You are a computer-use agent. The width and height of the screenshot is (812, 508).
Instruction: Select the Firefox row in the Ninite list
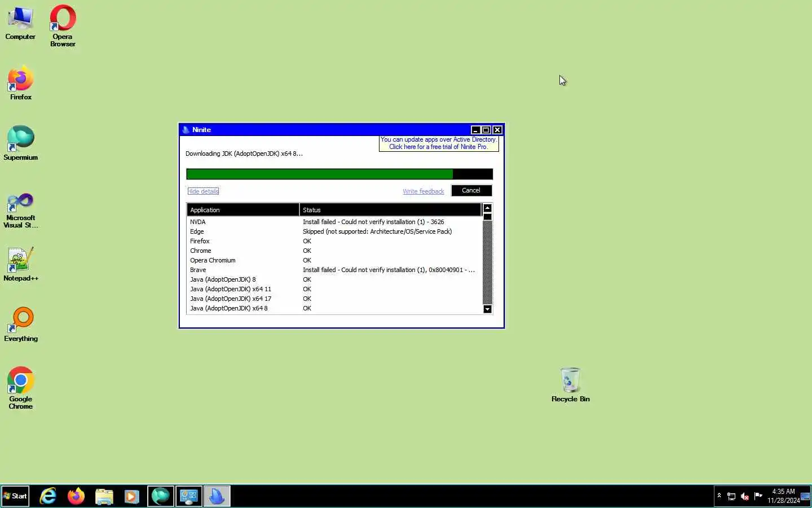pos(334,241)
